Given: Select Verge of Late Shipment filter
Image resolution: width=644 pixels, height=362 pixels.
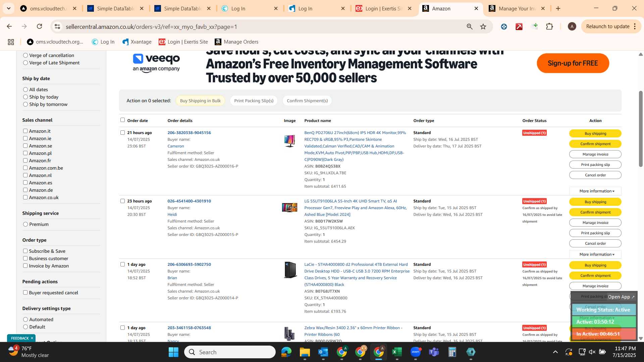Looking at the screenshot, I should click(x=25, y=63).
